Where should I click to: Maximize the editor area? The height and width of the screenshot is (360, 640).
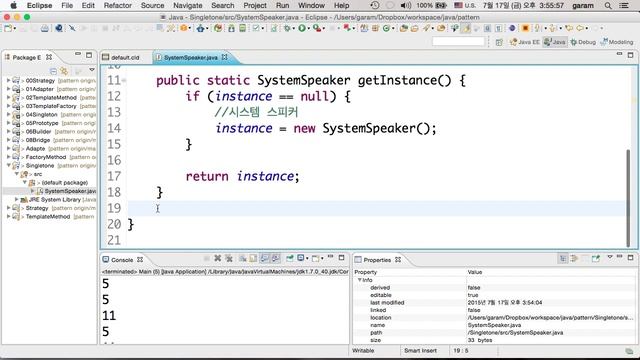coord(631,55)
